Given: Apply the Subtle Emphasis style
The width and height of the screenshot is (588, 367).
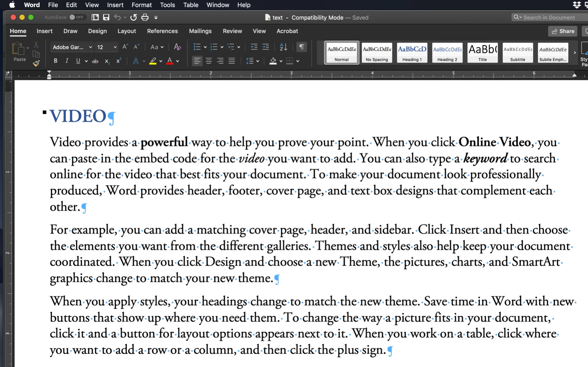Looking at the screenshot, I should point(553,53).
